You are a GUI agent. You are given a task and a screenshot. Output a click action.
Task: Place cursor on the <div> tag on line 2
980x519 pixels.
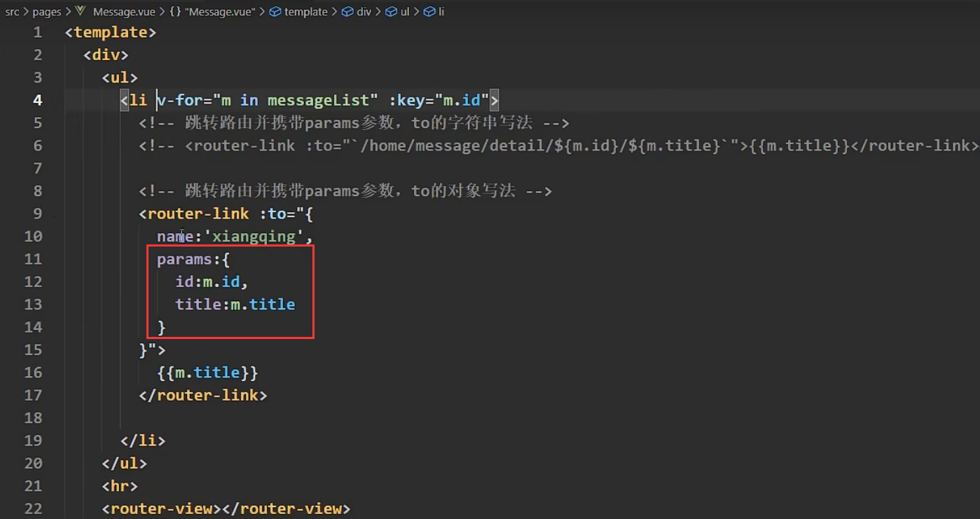[x=106, y=55]
